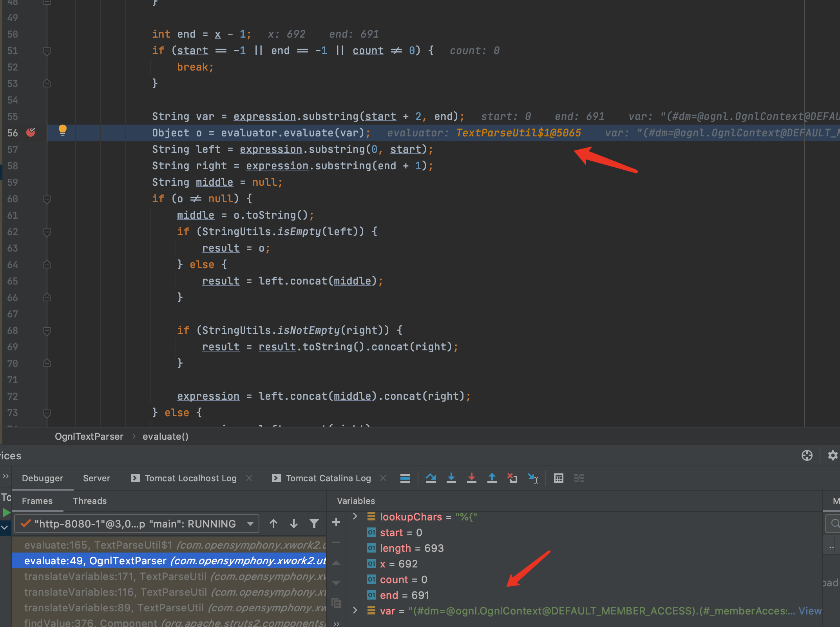Select frame translateVariables:116, TextParseUtil
Viewport: 840px width, 627px height.
click(169, 592)
